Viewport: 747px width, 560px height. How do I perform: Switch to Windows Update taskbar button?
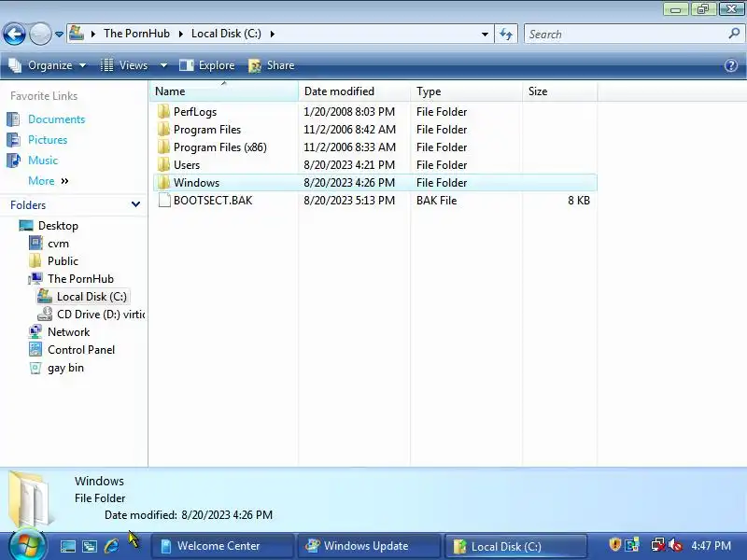[369, 546]
